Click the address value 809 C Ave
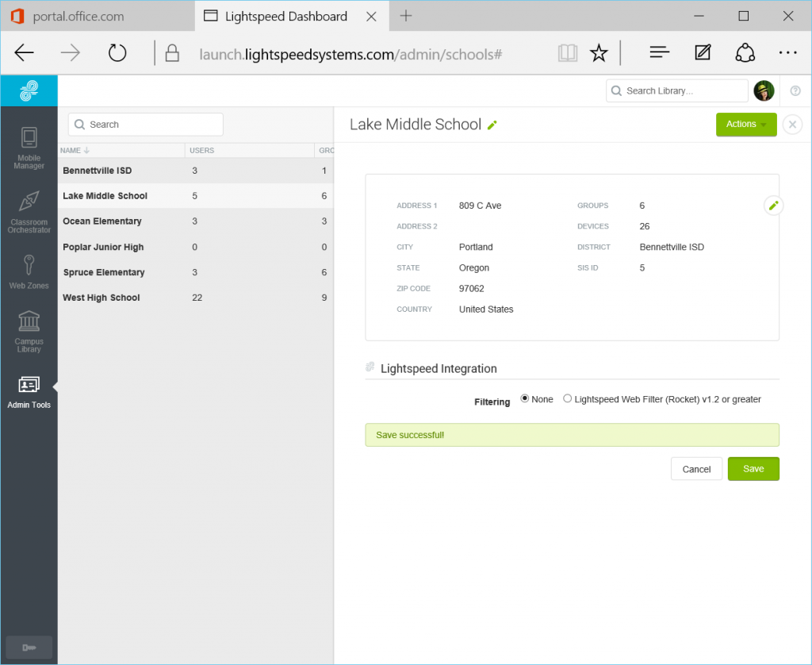812x665 pixels. click(x=480, y=206)
